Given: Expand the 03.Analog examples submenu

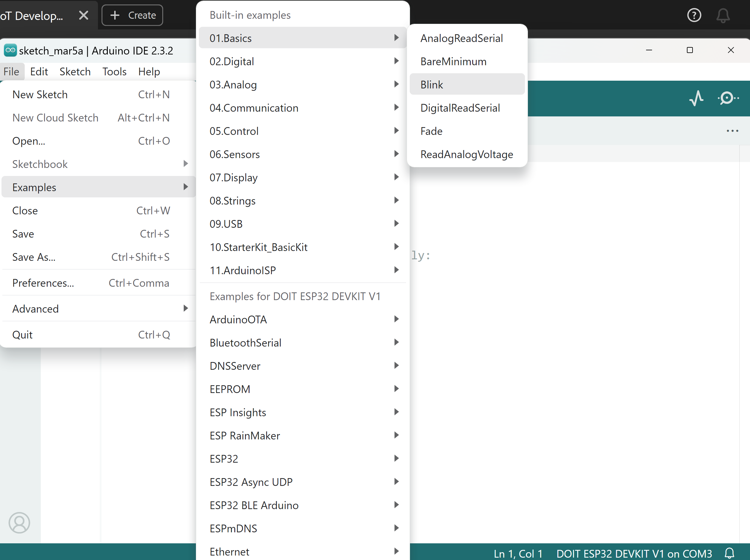Looking at the screenshot, I should point(303,85).
